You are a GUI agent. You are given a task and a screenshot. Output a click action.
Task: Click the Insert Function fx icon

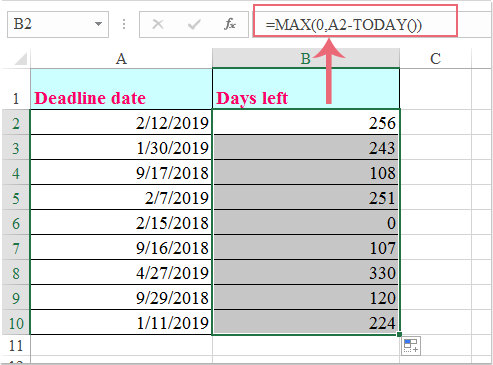[x=230, y=24]
